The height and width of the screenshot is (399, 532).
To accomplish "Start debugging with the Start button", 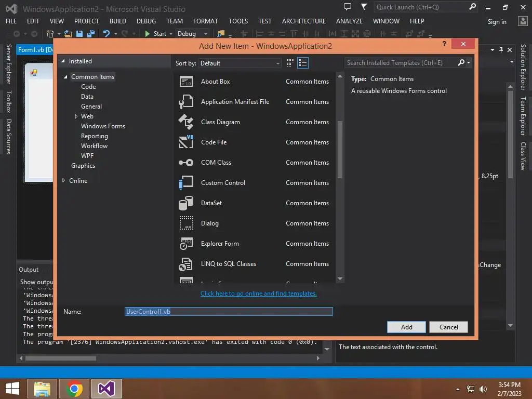I will click(156, 34).
